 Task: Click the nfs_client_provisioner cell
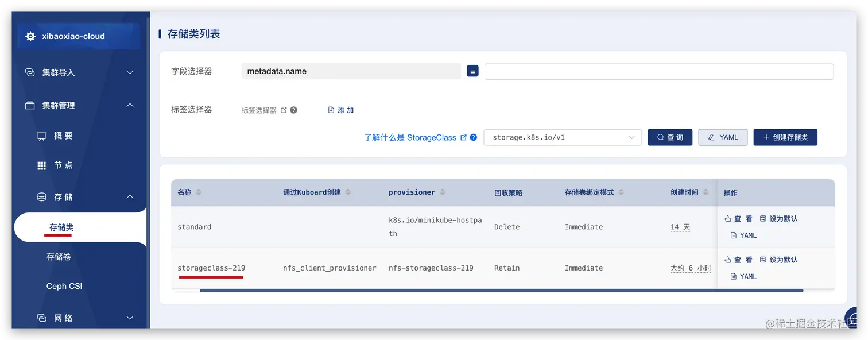point(330,268)
